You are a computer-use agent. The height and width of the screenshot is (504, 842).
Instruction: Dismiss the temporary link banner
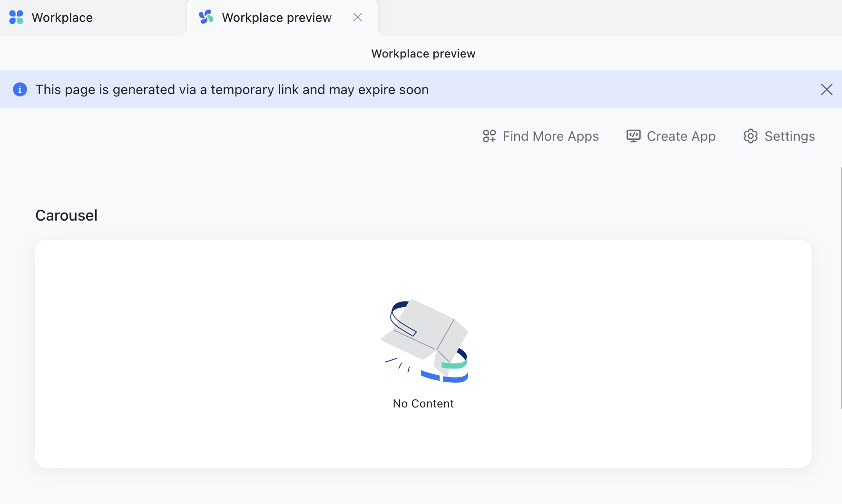coord(827,89)
